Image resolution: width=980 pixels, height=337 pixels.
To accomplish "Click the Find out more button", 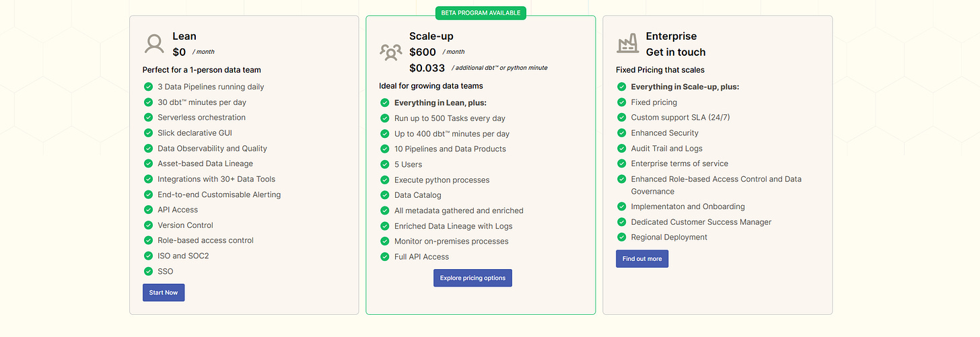I will pos(642,259).
